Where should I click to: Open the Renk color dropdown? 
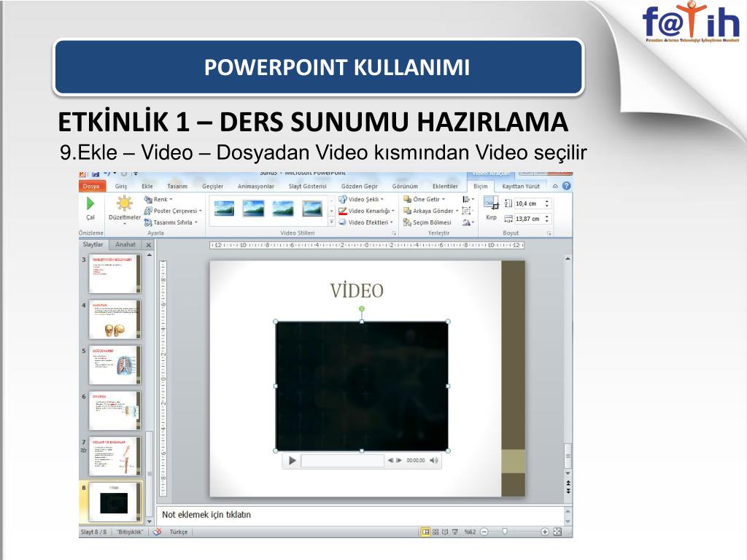point(158,200)
